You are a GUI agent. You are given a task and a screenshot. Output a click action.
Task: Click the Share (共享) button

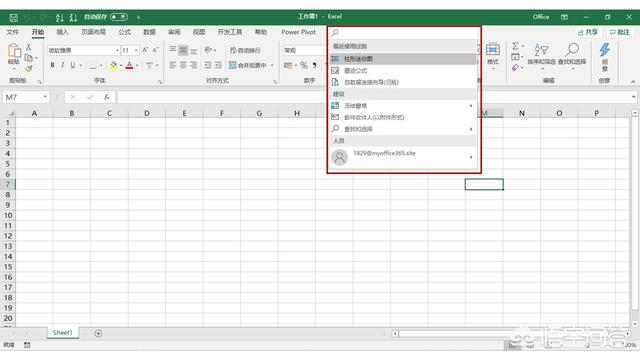click(x=588, y=32)
